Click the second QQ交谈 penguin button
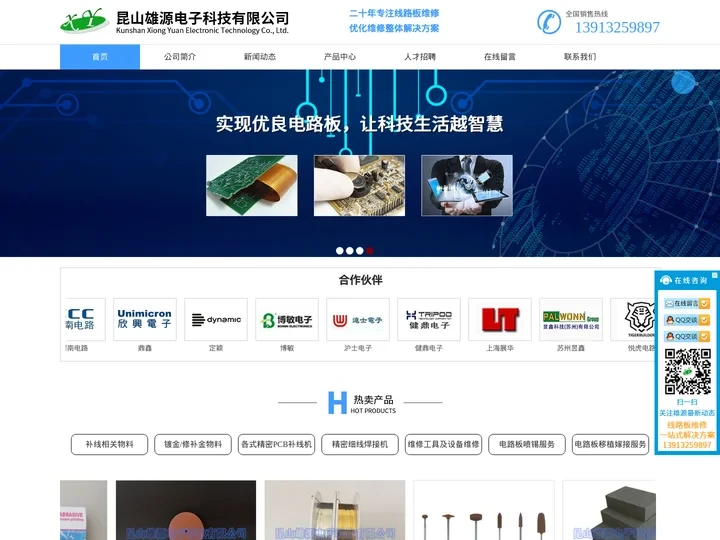This screenshot has height=540, width=720. (687, 336)
